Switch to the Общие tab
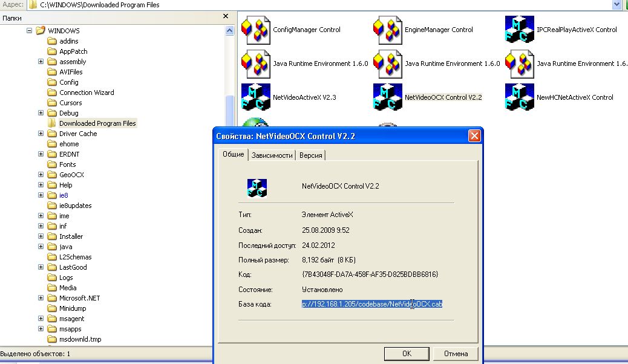 pos(233,154)
